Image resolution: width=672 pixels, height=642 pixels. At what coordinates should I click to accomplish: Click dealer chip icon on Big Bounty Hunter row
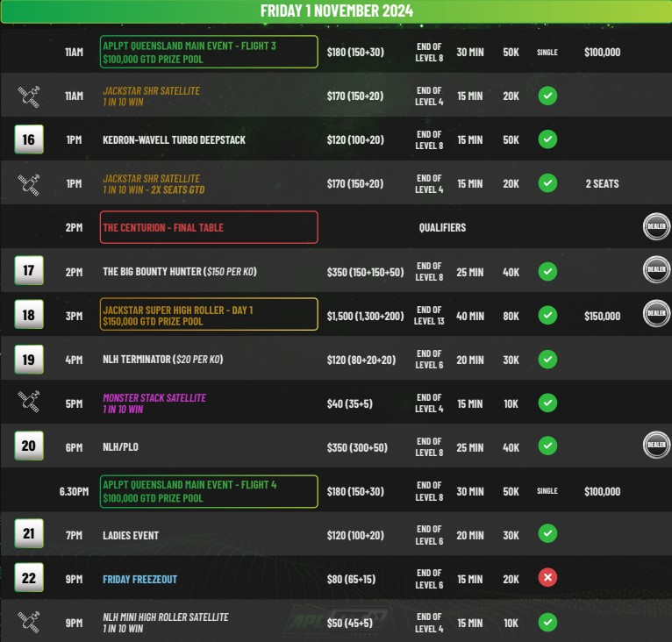click(656, 270)
